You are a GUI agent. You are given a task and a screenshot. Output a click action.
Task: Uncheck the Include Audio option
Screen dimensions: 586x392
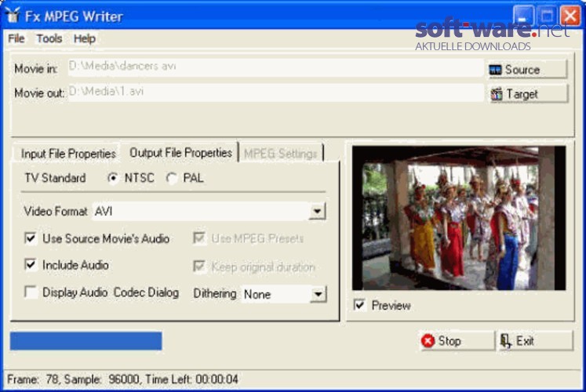pos(31,265)
